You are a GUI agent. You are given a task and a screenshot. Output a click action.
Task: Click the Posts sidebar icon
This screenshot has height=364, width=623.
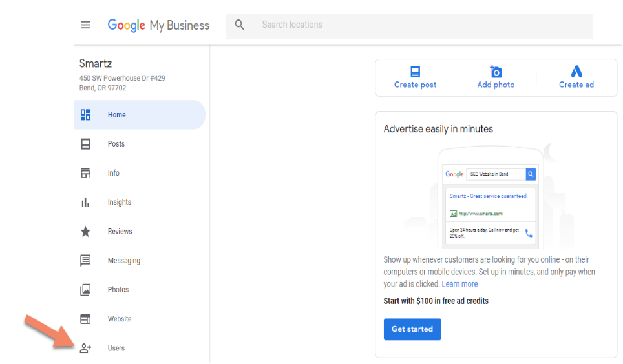85,144
